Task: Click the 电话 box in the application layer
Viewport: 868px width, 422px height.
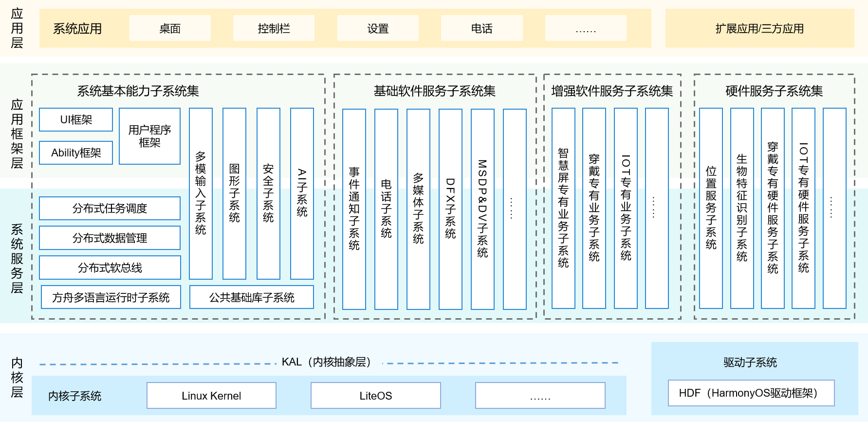Action: 482,28
